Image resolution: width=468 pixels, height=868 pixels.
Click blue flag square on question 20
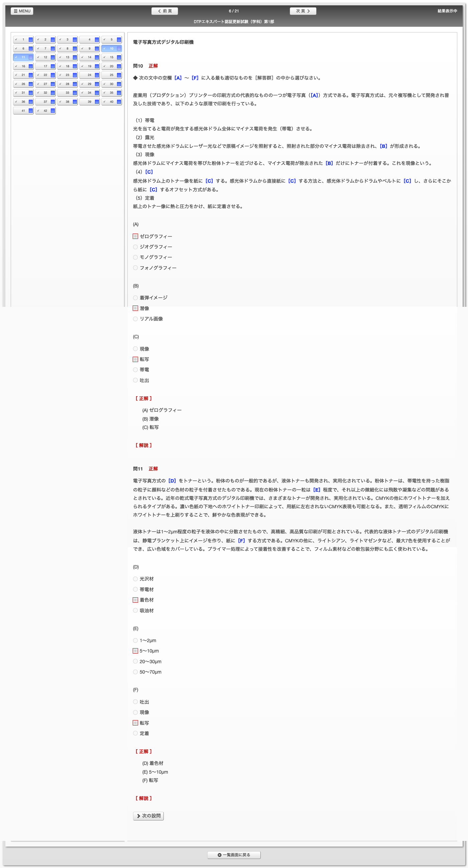point(119,66)
